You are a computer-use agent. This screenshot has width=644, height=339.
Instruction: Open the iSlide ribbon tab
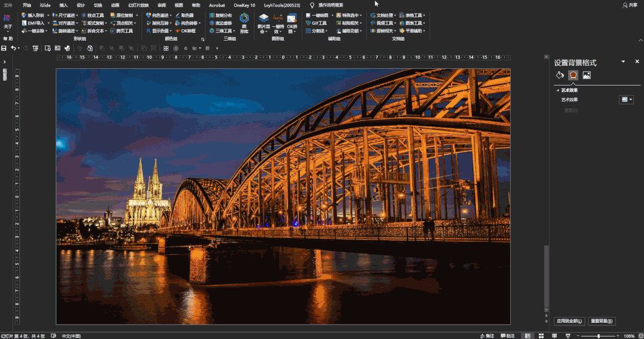(x=45, y=5)
